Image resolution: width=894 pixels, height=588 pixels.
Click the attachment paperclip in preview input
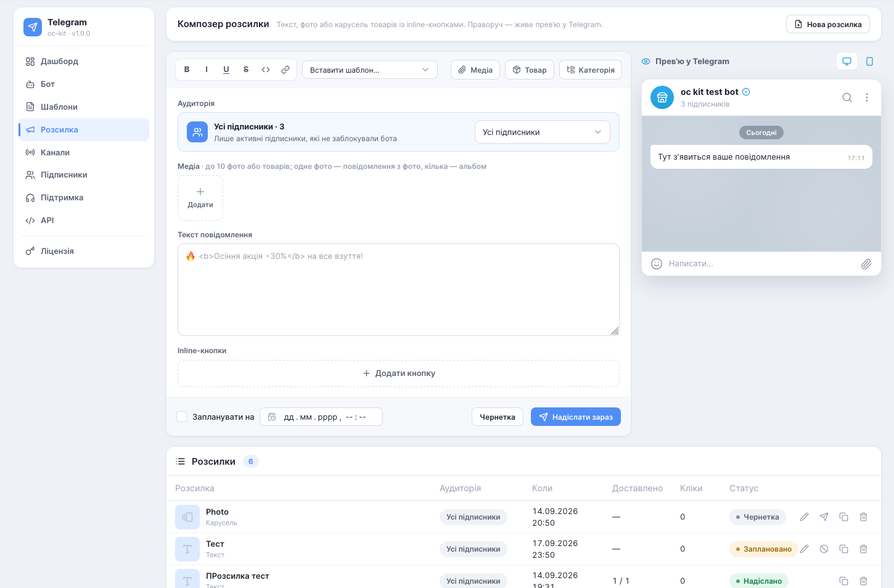[866, 264]
